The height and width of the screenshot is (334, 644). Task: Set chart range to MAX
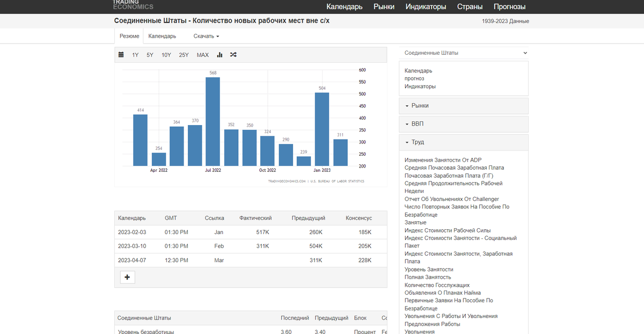click(x=203, y=55)
